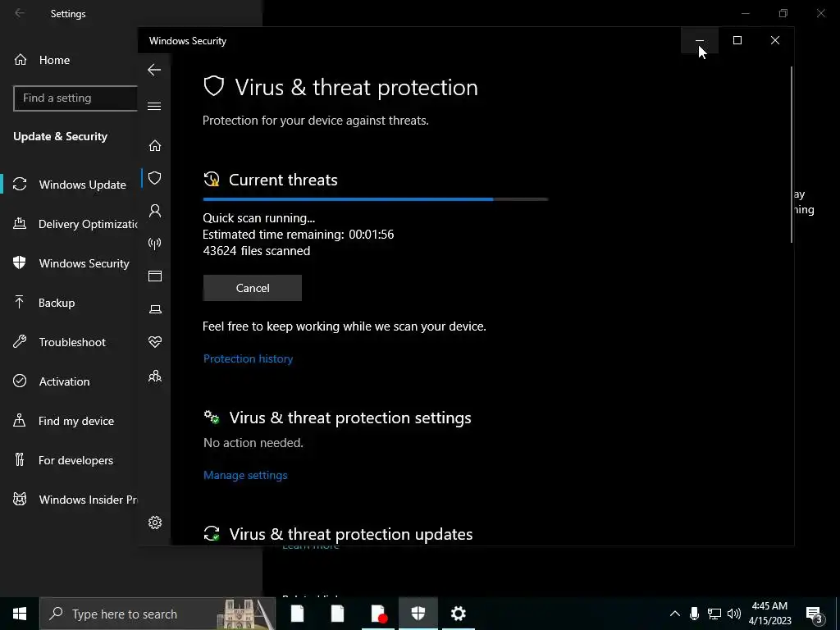The width and height of the screenshot is (840, 630).
Task: Open Device performance & health heart icon
Action: (155, 342)
